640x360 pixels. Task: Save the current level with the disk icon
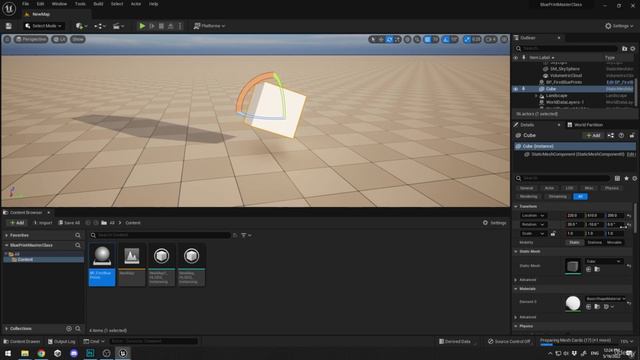(x=9, y=26)
